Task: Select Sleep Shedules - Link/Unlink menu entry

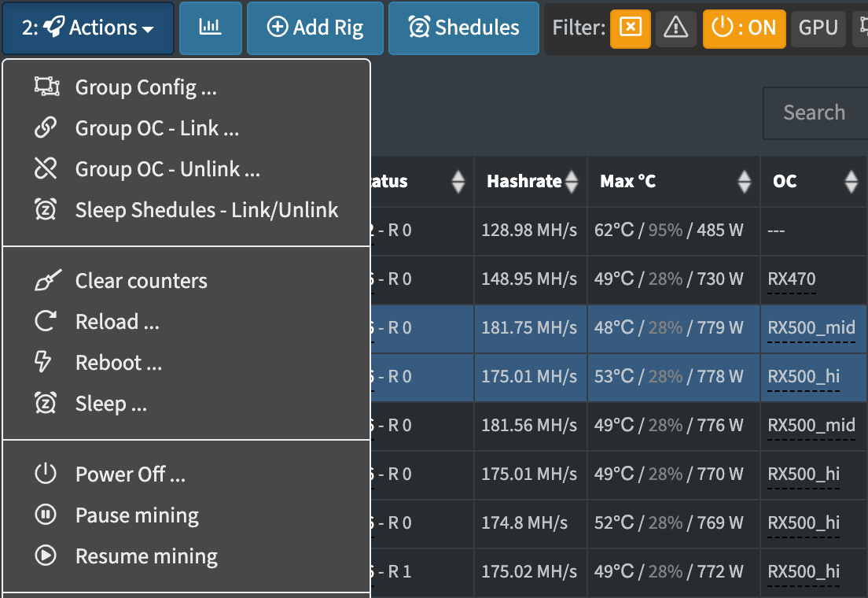Action: pos(186,209)
